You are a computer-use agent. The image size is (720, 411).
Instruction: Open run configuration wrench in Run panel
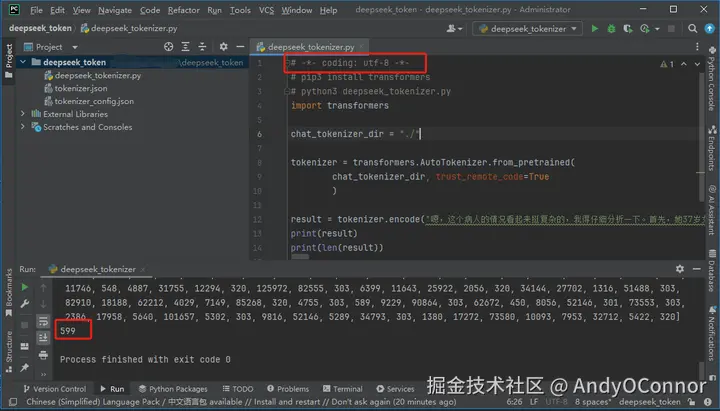point(25,304)
